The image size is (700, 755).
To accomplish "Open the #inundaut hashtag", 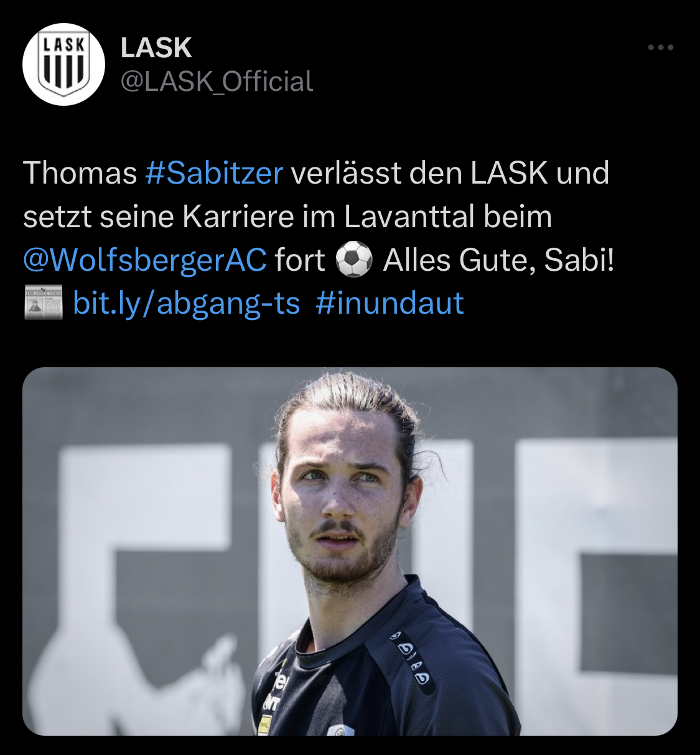I will coord(390,303).
